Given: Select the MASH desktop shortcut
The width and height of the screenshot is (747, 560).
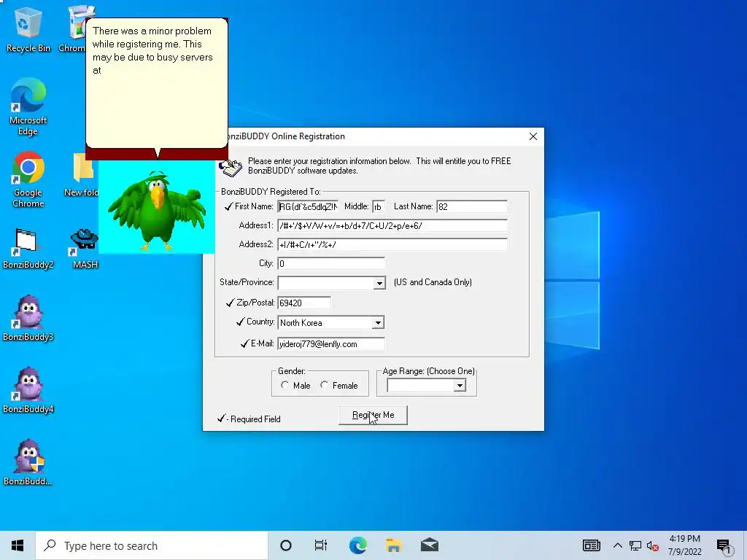Looking at the screenshot, I should [x=85, y=249].
